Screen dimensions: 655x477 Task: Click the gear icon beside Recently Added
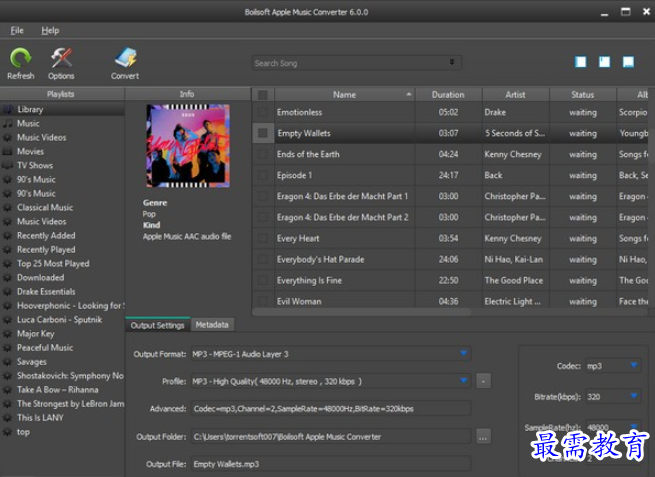7,236
